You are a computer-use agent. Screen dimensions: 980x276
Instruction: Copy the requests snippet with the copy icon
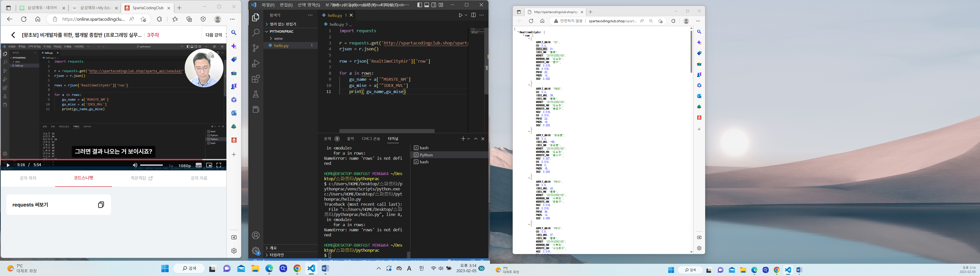(101, 205)
